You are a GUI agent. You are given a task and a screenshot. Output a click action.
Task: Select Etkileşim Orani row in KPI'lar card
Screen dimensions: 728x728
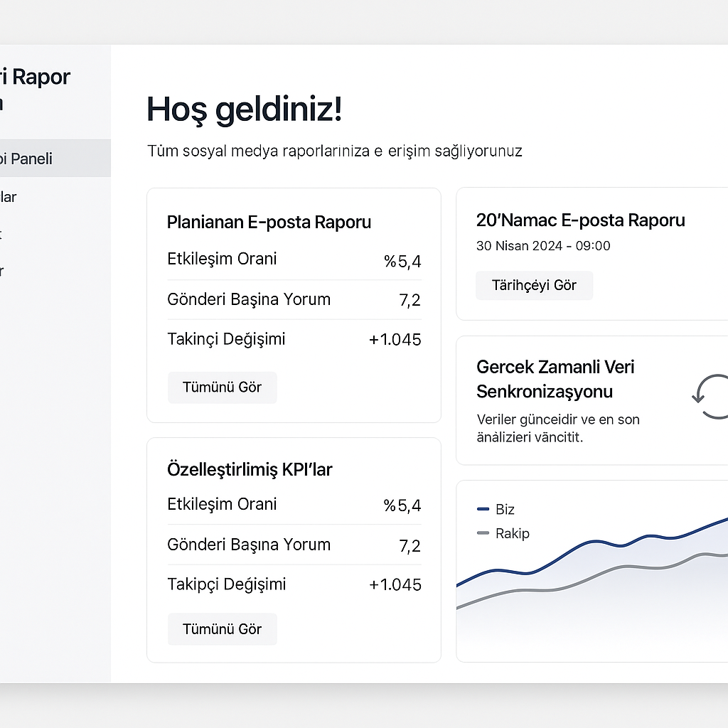click(x=294, y=505)
